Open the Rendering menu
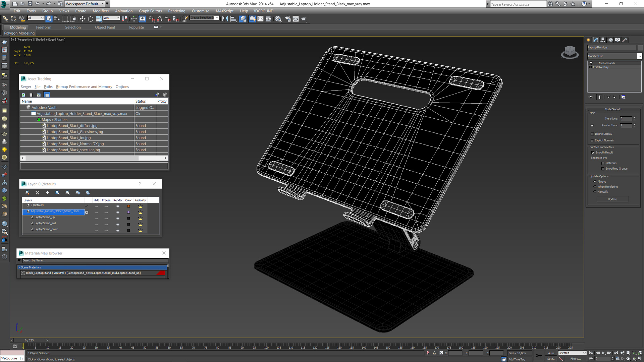This screenshot has height=362, width=644. coord(176,11)
